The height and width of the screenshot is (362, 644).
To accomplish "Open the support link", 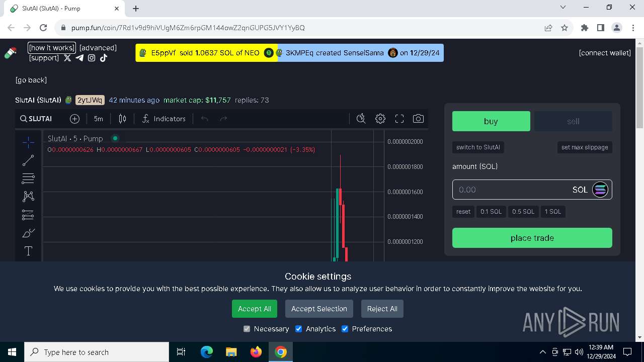I will pyautogui.click(x=44, y=58).
